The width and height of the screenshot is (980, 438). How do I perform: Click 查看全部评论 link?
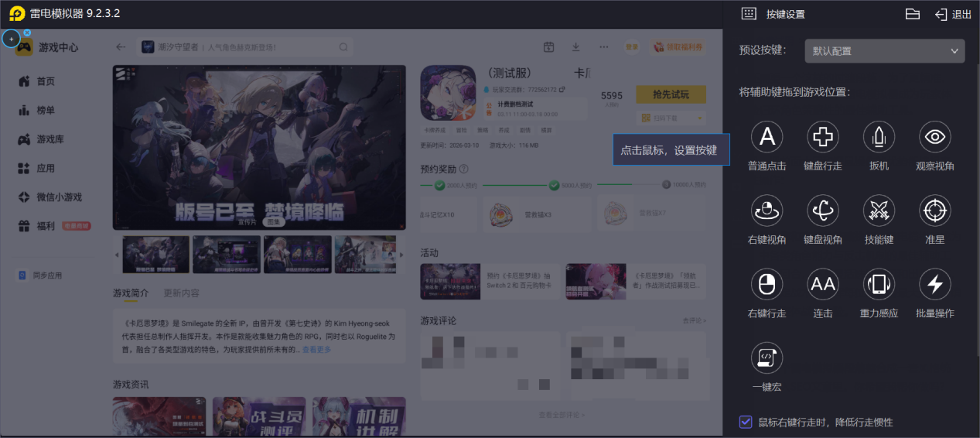tap(562, 416)
